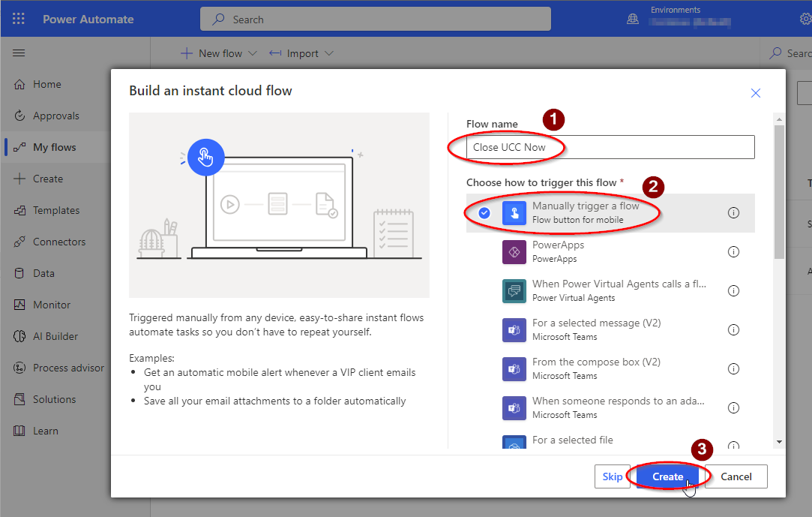Toggle the Manually trigger a flow checkmark
Viewport: 812px width, 517px height.
pyautogui.click(x=484, y=213)
